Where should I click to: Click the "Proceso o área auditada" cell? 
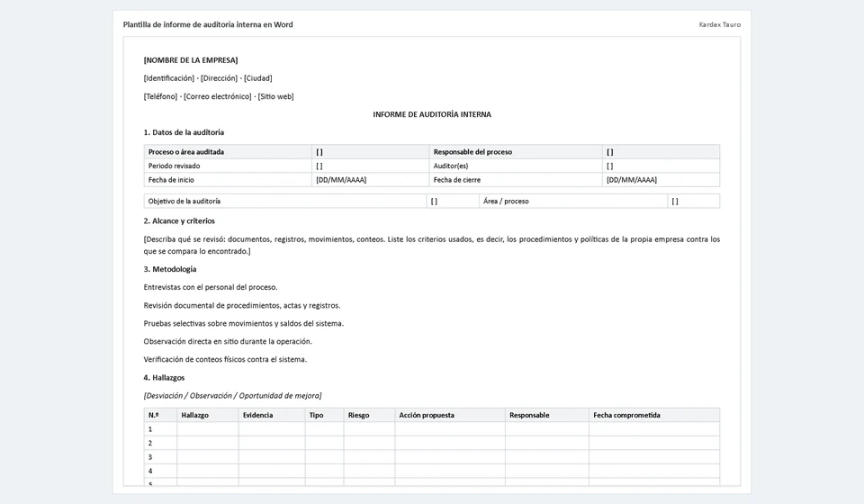[228, 152]
